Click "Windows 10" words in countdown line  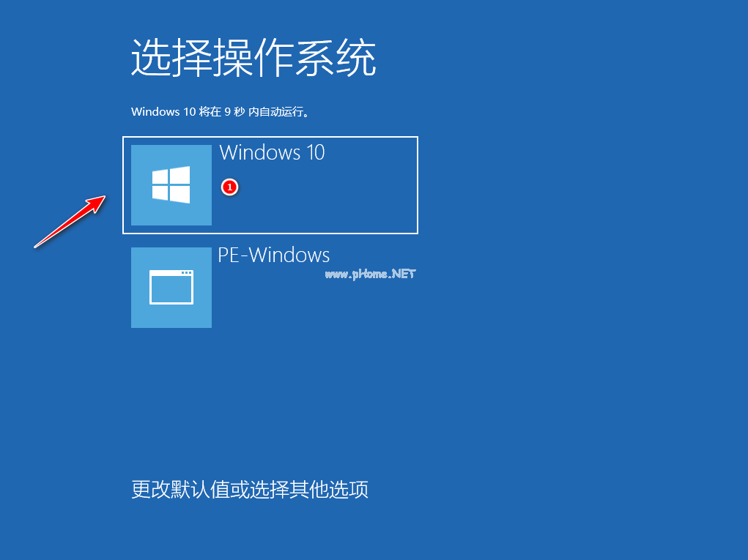coord(163,111)
